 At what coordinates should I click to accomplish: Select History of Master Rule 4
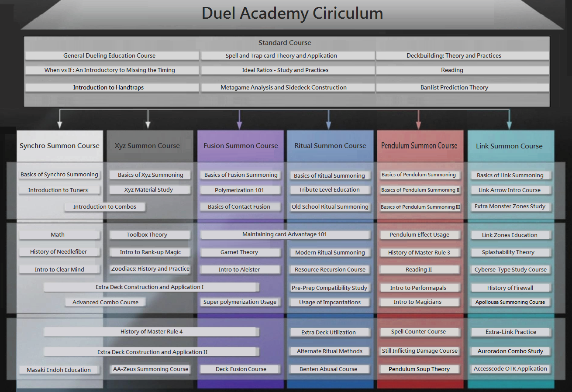tap(151, 331)
